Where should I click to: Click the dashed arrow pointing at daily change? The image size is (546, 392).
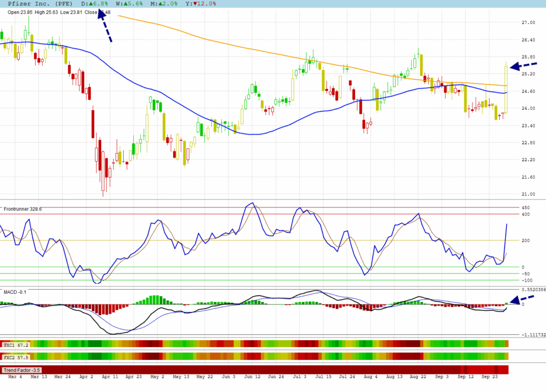pos(105,27)
